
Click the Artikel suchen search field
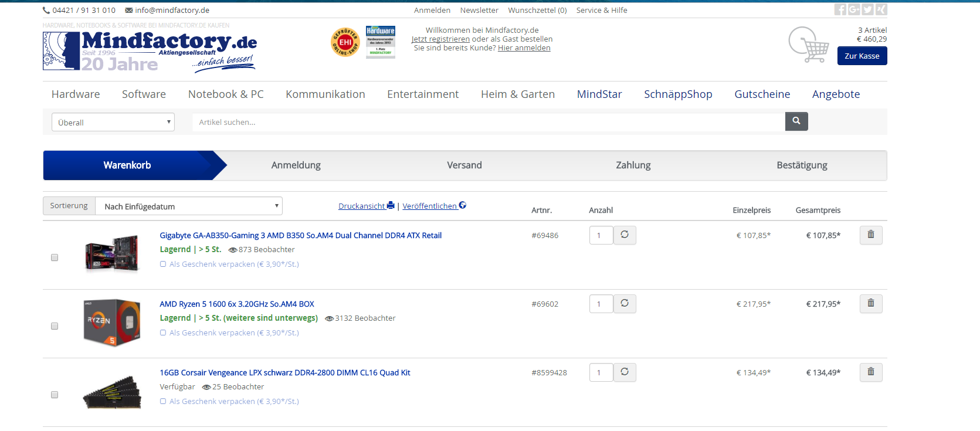(x=489, y=122)
